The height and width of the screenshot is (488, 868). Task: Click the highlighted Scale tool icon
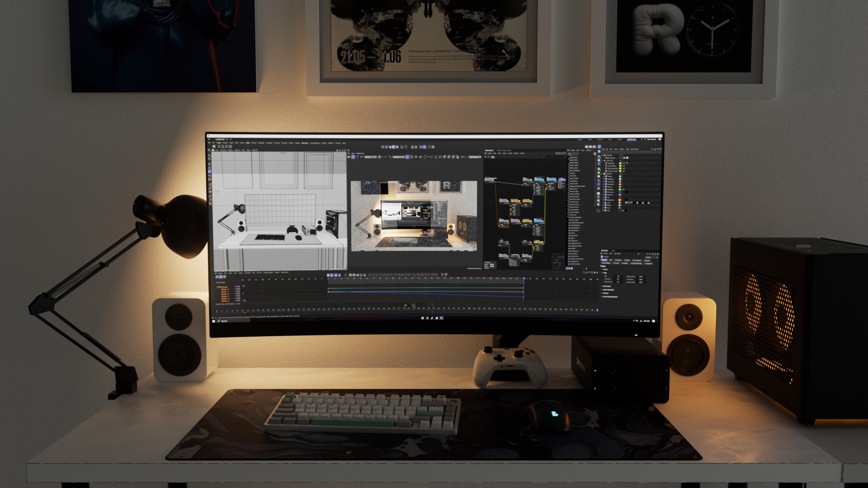click(209, 172)
